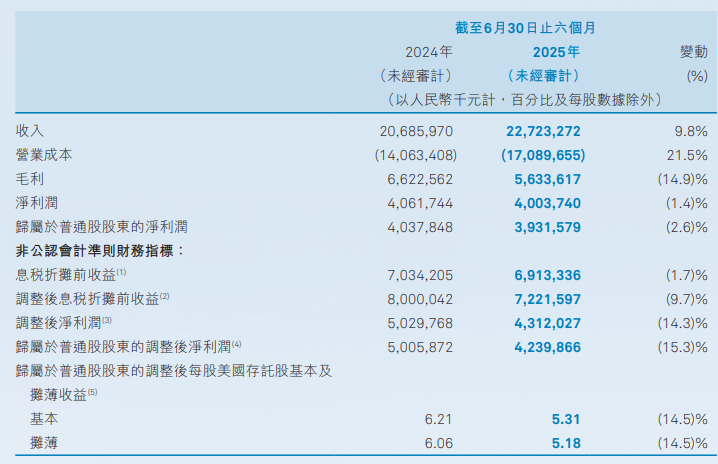
Task: Click the value 3,931,579
Action: click(x=547, y=228)
